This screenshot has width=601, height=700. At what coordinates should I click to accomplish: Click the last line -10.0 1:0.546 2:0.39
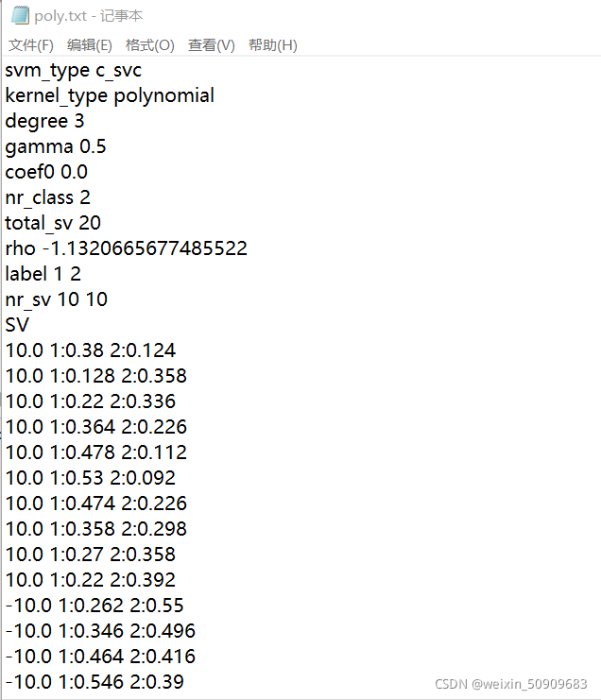click(x=94, y=682)
